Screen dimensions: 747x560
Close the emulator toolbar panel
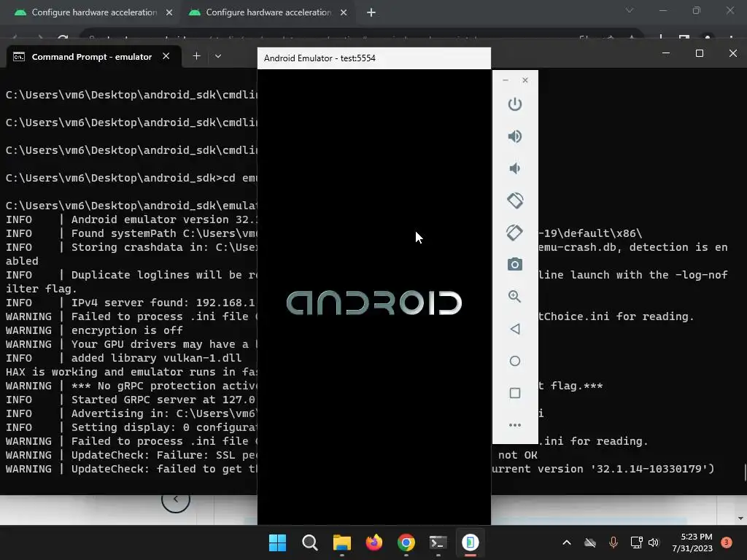coord(525,80)
